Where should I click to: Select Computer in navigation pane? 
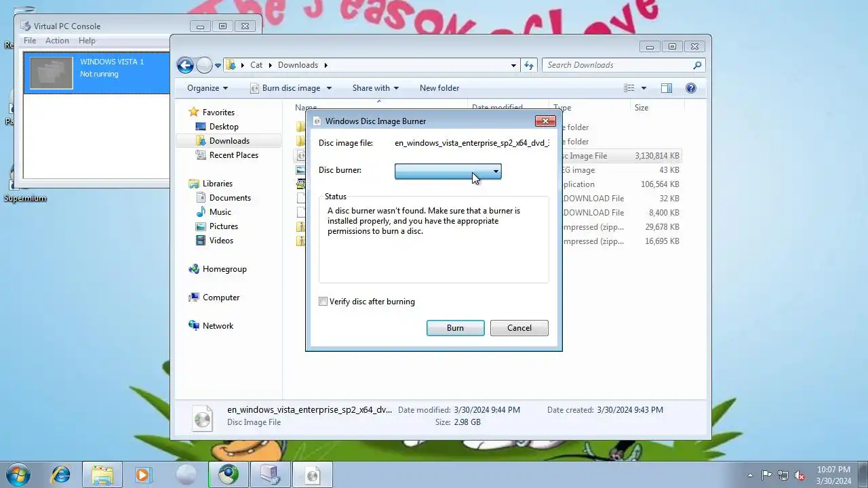[221, 298]
